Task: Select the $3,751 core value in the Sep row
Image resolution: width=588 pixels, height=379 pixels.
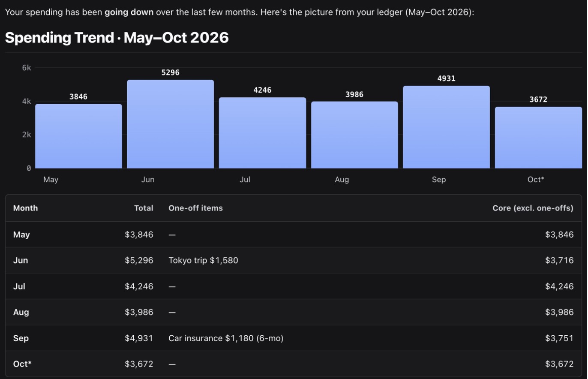Action: 559,338
